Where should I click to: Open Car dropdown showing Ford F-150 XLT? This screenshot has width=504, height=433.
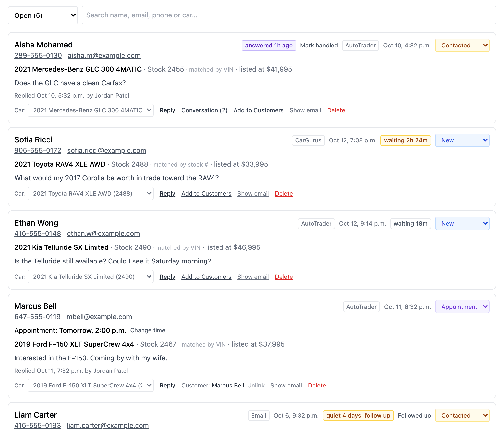pos(91,385)
